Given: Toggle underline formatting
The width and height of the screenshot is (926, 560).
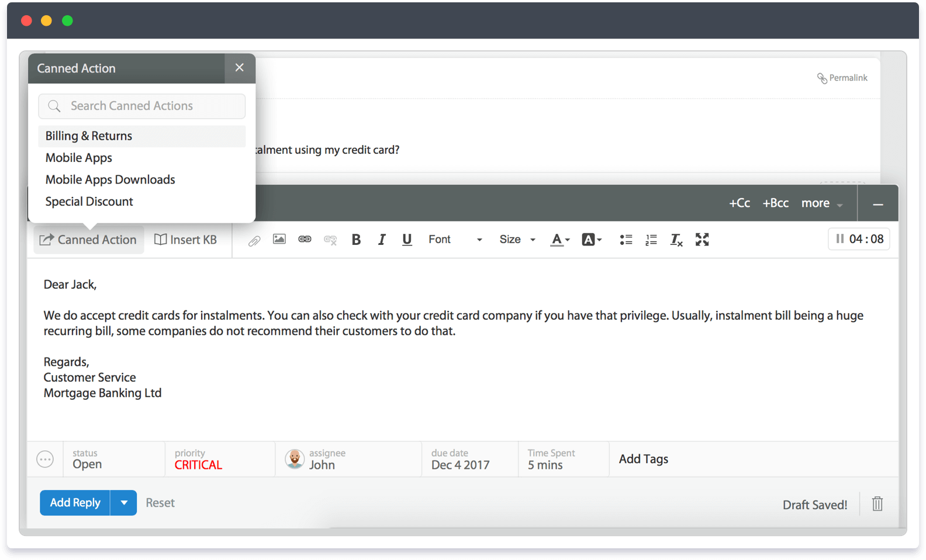Looking at the screenshot, I should (407, 240).
